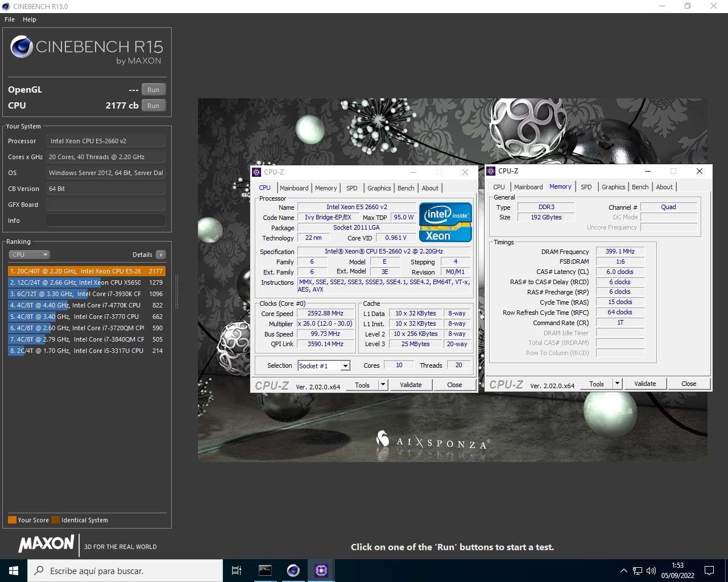Switch to Cinebench on the taskbar
Image resolution: width=728 pixels, height=582 pixels.
[x=293, y=571]
